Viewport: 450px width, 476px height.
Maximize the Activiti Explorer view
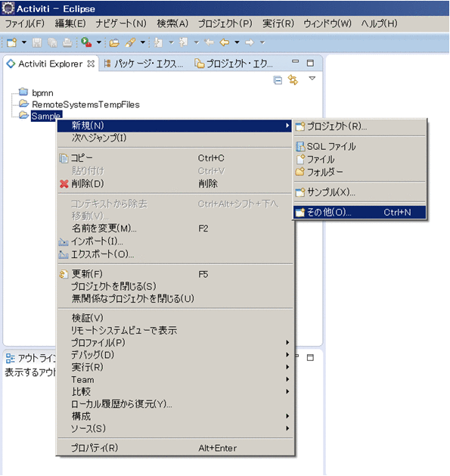pyautogui.click(x=310, y=63)
